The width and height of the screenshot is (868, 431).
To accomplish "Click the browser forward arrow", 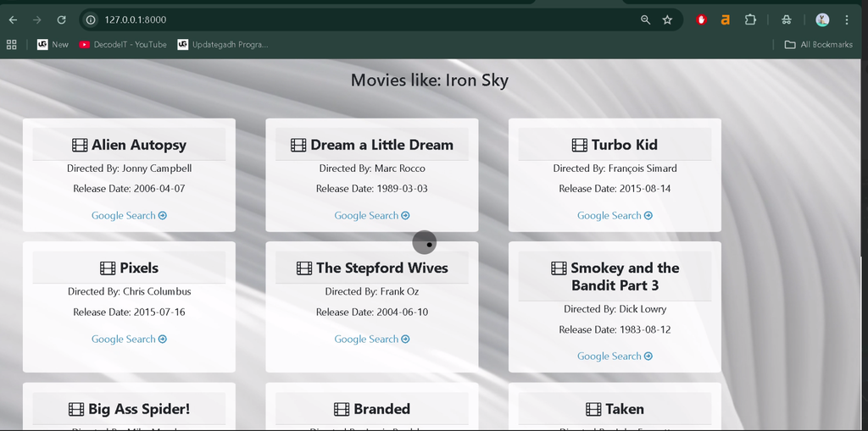I will click(x=37, y=20).
